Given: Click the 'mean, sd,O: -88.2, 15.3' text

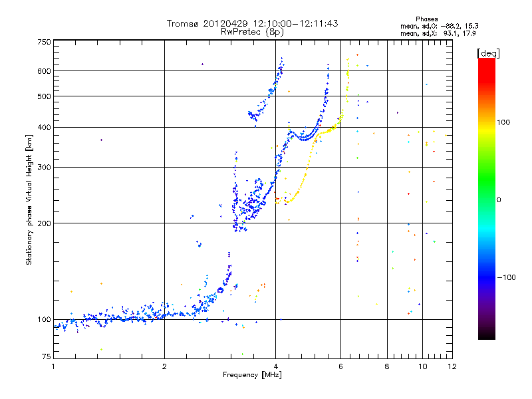Looking at the screenshot, I should coord(440,26).
